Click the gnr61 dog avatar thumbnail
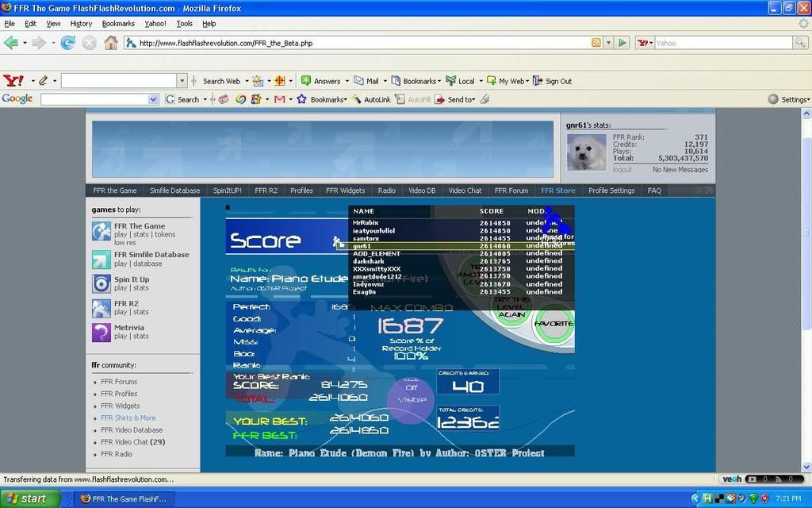This screenshot has width=812, height=508. pyautogui.click(x=586, y=152)
